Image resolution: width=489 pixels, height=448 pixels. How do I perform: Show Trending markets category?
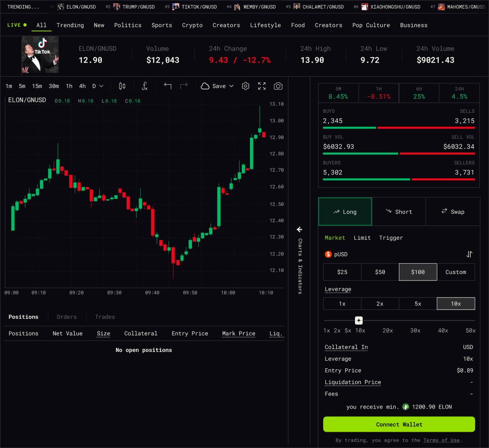[70, 25]
